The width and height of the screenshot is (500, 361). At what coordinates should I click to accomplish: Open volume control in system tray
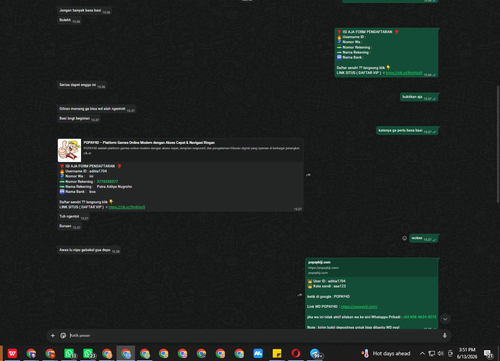(x=441, y=353)
